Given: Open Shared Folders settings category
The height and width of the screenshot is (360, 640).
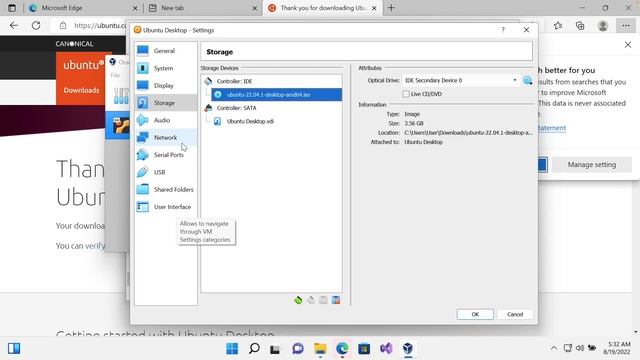Looking at the screenshot, I should point(165,189).
